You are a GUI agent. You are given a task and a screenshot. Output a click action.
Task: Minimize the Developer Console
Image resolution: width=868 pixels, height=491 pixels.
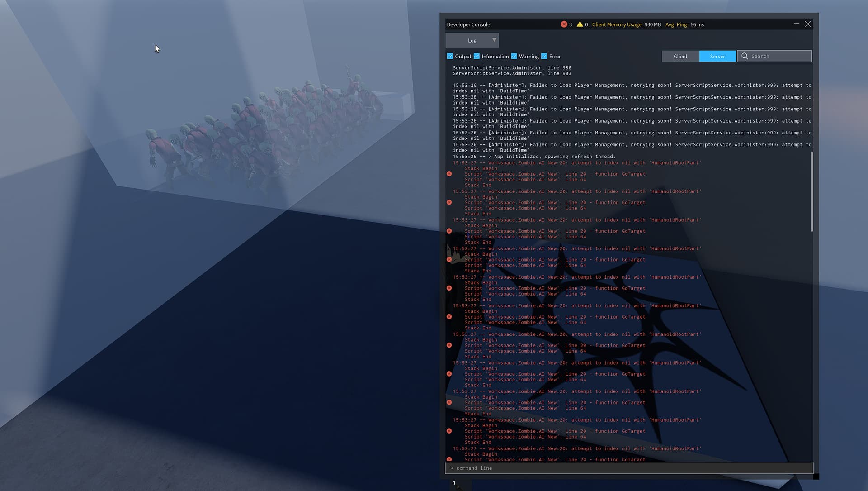tap(796, 24)
